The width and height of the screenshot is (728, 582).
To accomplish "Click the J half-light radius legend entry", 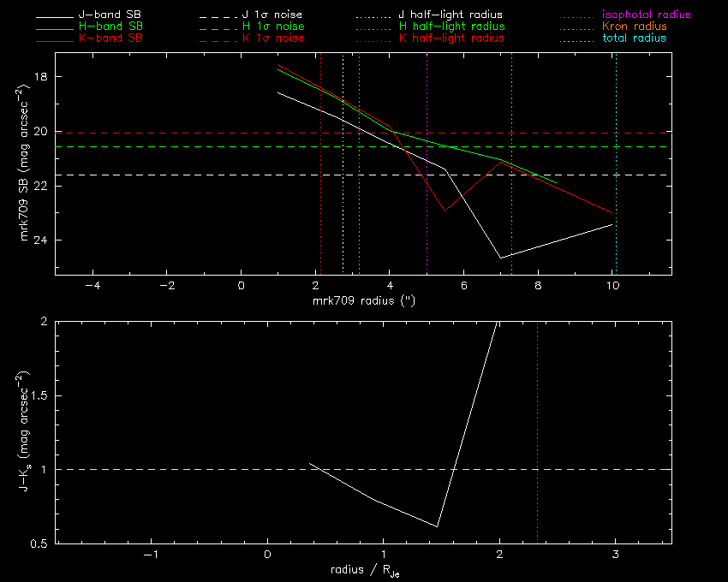I will click(452, 15).
